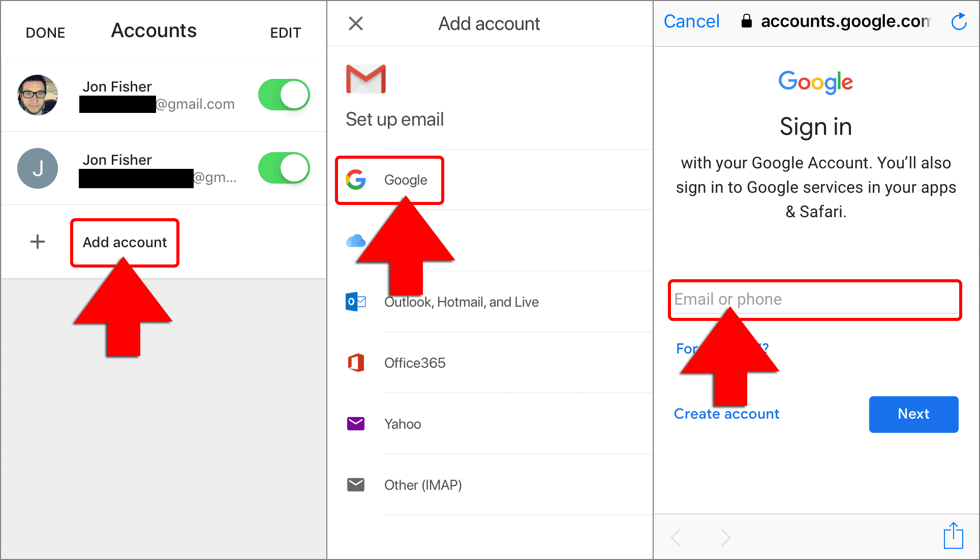Select the Google account option
The width and height of the screenshot is (980, 560).
point(404,180)
